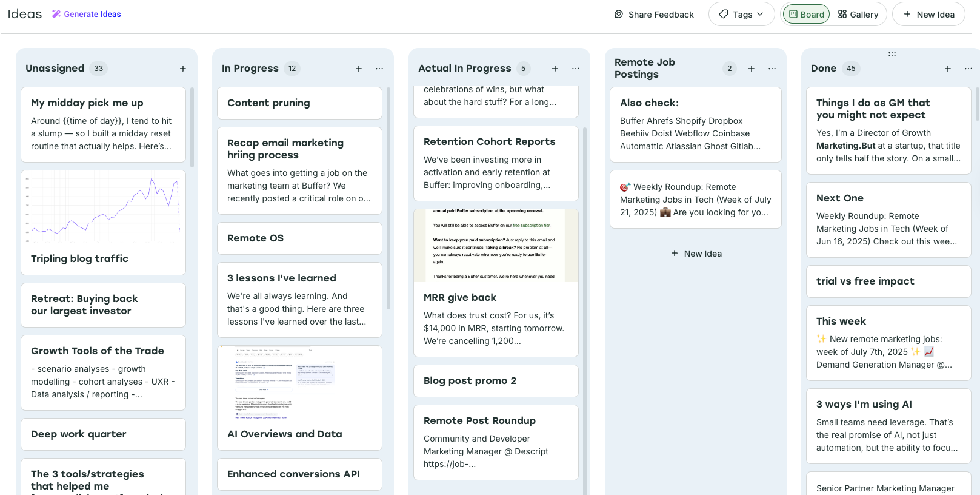Add idea using Done column plus icon

click(x=948, y=69)
